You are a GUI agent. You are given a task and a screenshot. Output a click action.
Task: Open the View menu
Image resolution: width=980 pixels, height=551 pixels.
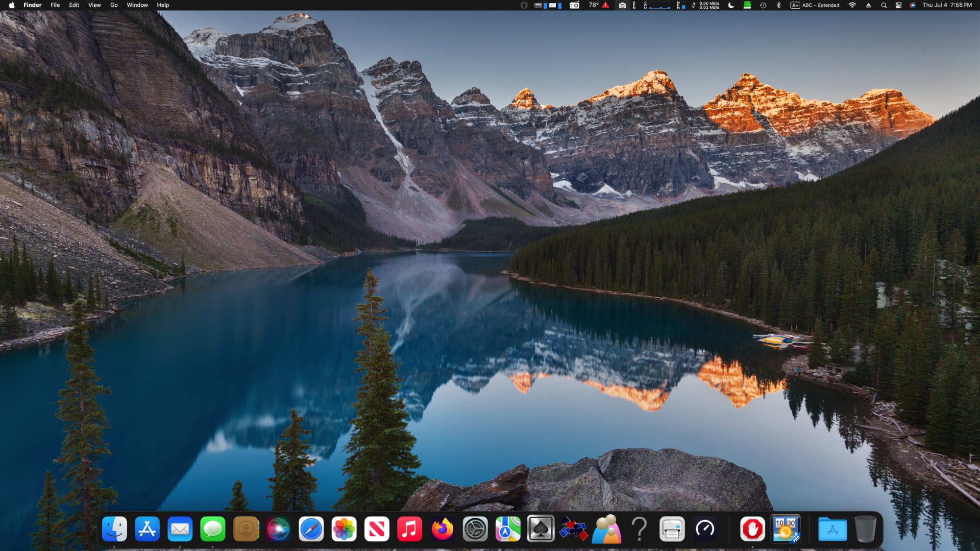point(95,5)
